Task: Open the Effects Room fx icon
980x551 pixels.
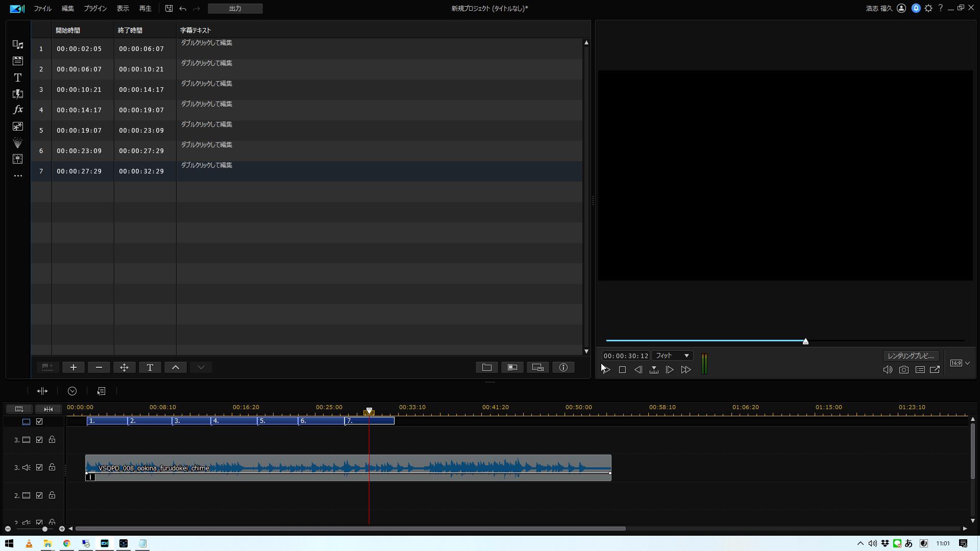Action: coord(18,110)
